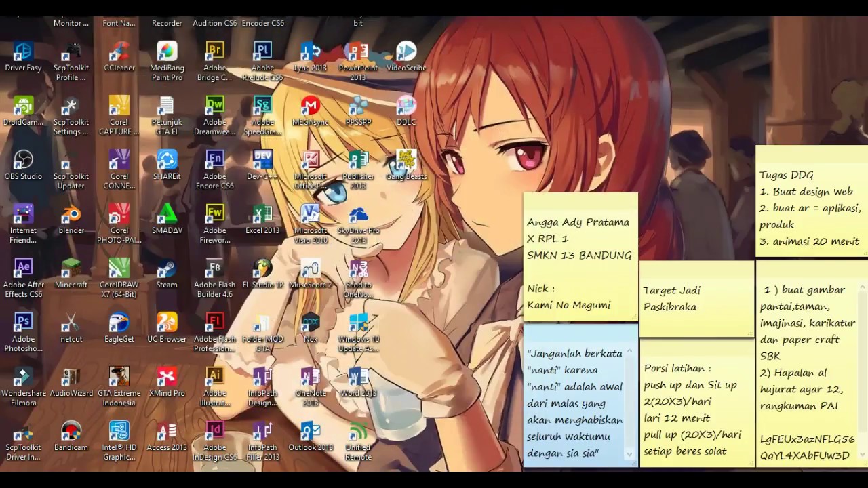Open MediBang Paint Pro shortcut
The height and width of the screenshot is (488, 868).
pos(167,62)
